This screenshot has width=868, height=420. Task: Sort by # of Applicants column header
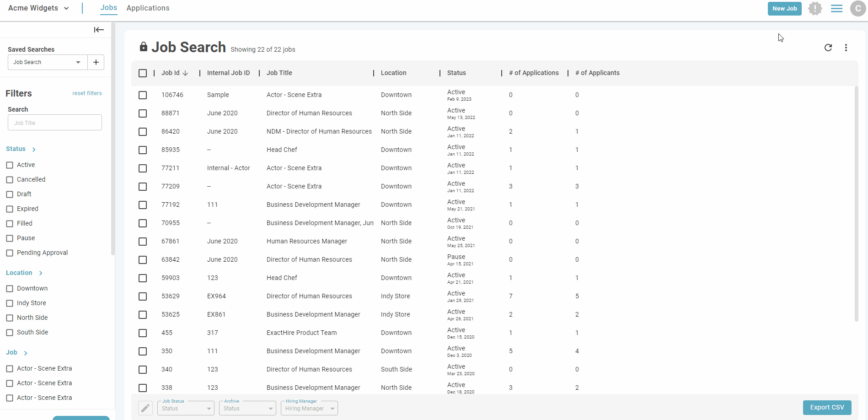tap(597, 73)
